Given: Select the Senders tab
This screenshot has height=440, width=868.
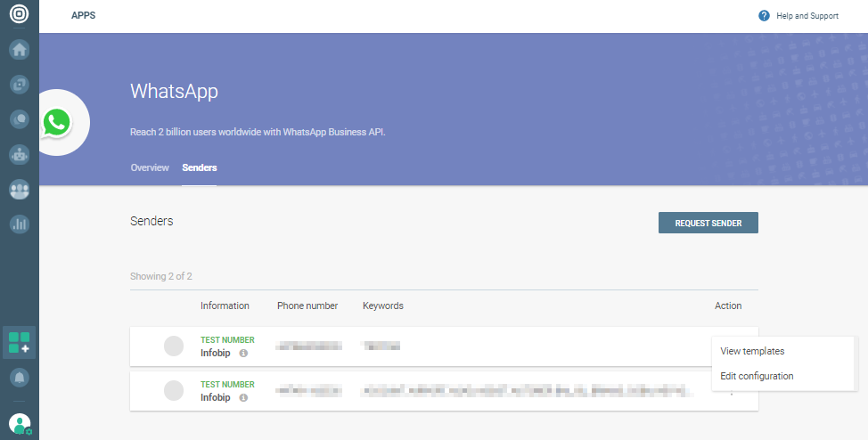Looking at the screenshot, I should (x=199, y=167).
